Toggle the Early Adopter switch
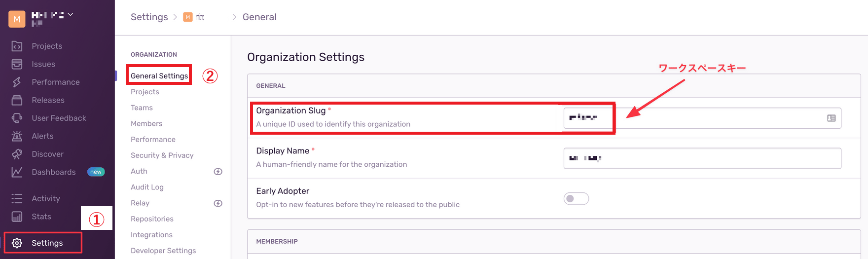 [x=576, y=198]
